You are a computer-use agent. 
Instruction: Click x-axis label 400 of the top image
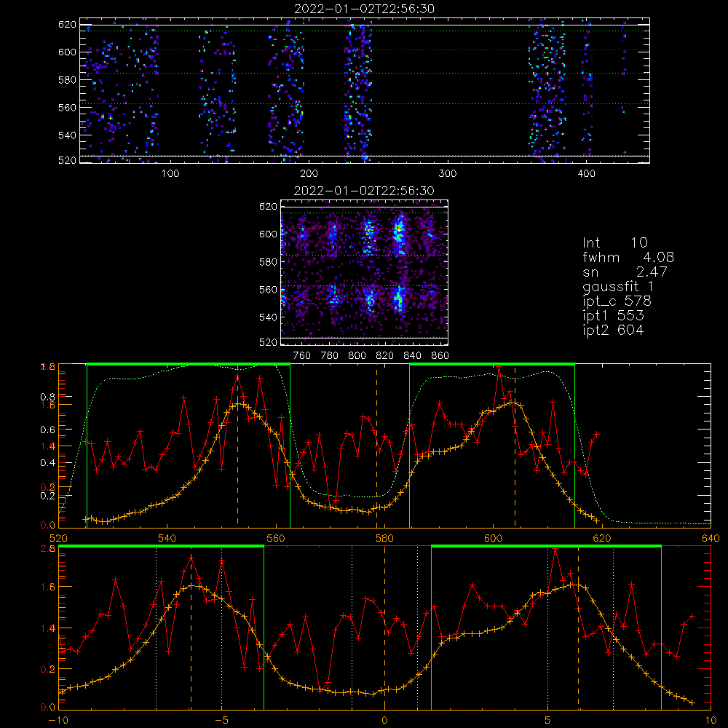pyautogui.click(x=586, y=174)
